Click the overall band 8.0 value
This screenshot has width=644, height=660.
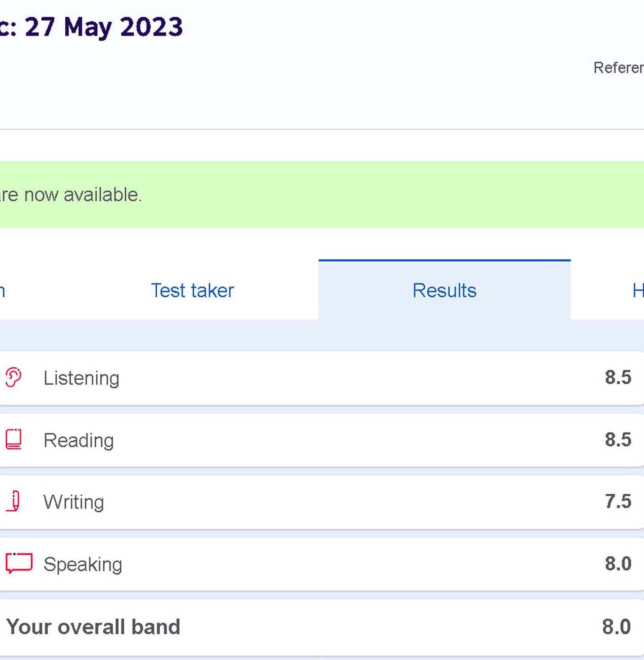(616, 627)
